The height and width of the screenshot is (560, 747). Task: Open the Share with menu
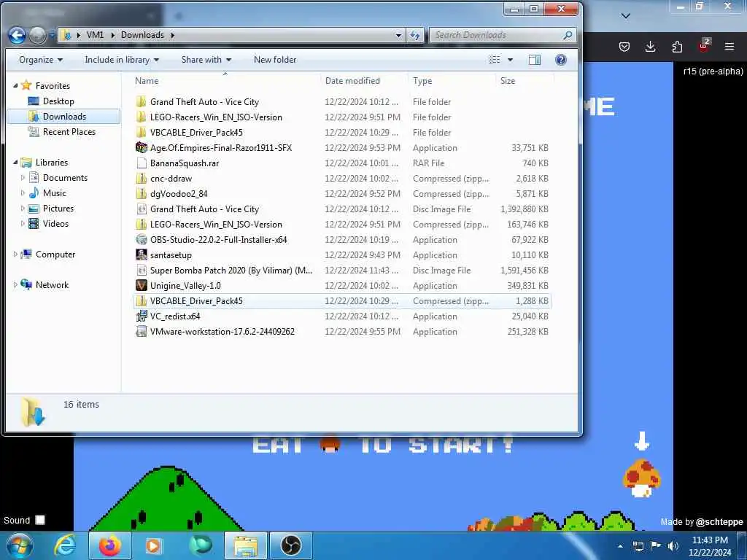pyautogui.click(x=206, y=60)
